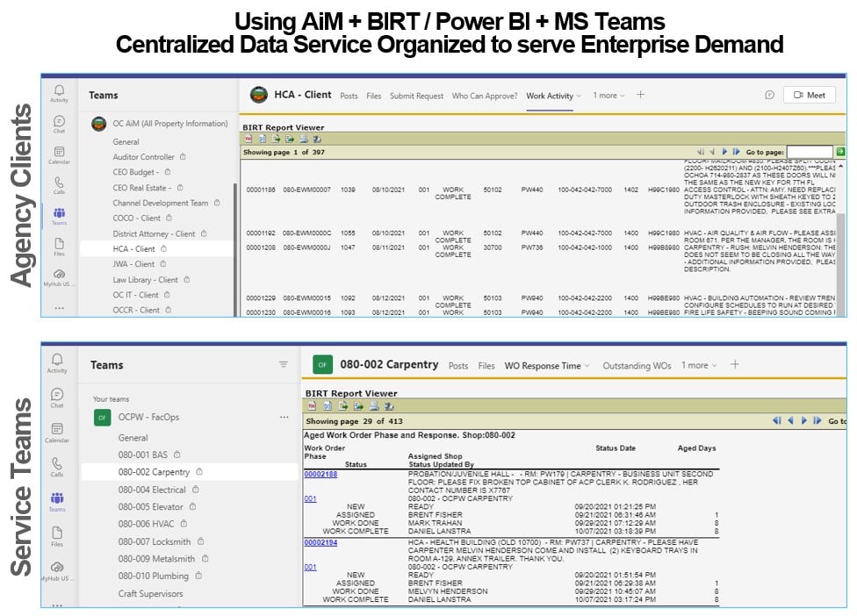Open Posts tab in the 080-002 Carpentry channel

(458, 366)
